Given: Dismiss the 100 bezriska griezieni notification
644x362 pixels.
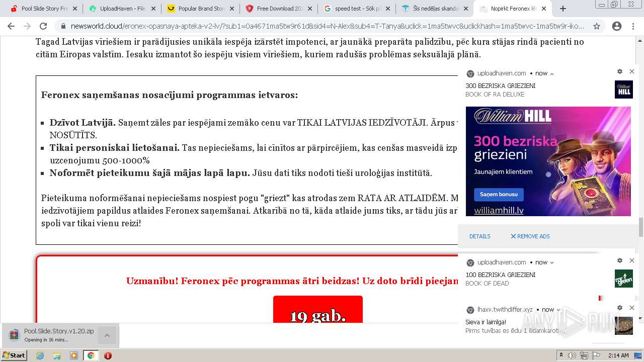Looking at the screenshot, I should point(632,260).
